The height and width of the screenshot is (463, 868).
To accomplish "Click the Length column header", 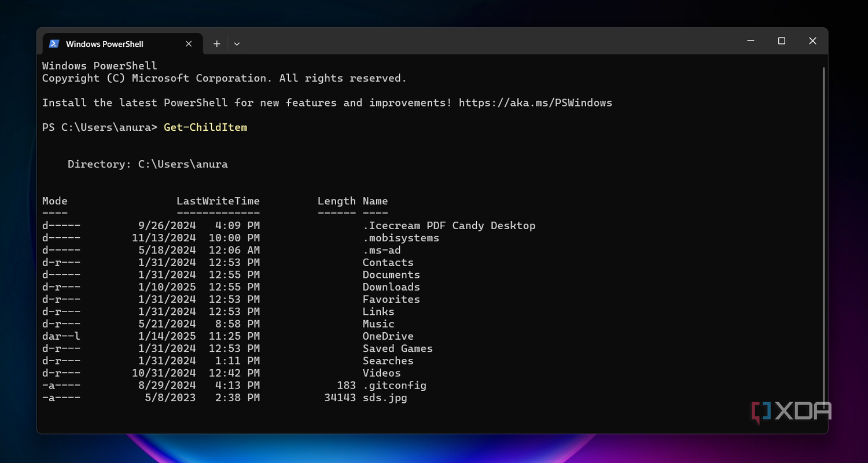I will tap(337, 201).
